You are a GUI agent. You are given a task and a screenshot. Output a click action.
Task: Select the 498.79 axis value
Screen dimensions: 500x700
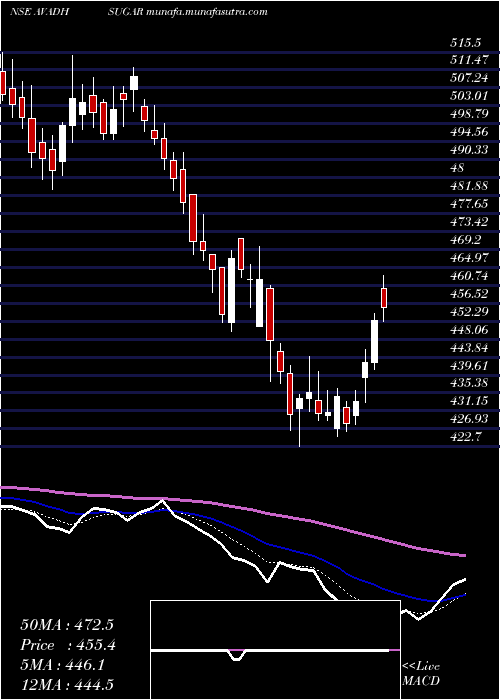(469, 114)
